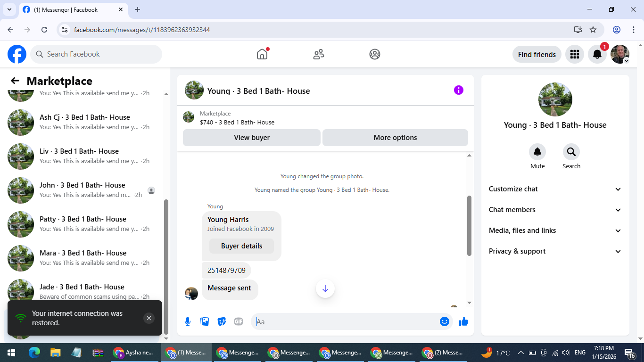The width and height of the screenshot is (644, 362).
Task: Choose a sticker icon
Action: pos(222,321)
